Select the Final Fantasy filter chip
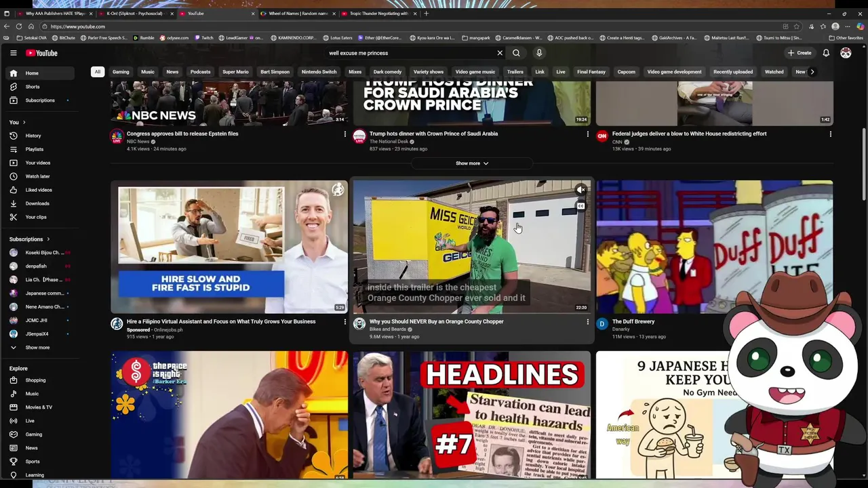The height and width of the screenshot is (488, 868). click(591, 72)
